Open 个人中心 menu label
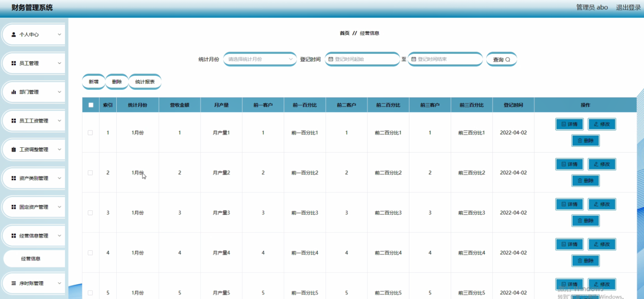Image resolution: width=644 pixels, height=299 pixels. pyautogui.click(x=29, y=35)
